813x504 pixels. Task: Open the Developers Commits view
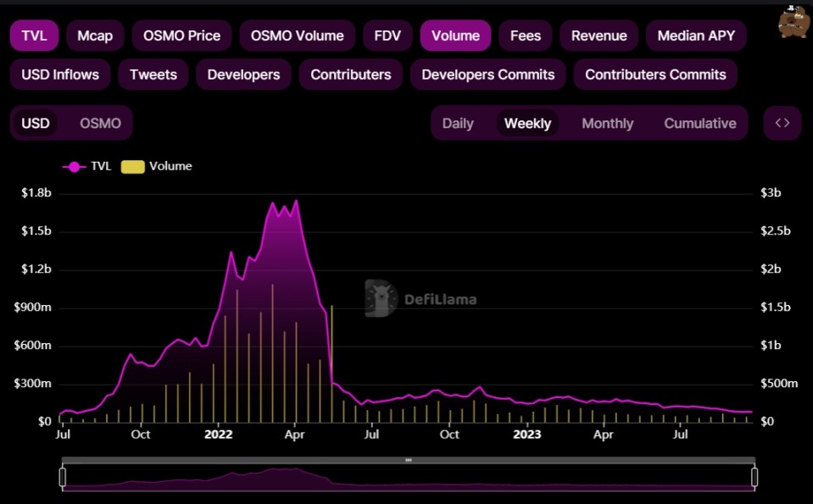pyautogui.click(x=487, y=75)
